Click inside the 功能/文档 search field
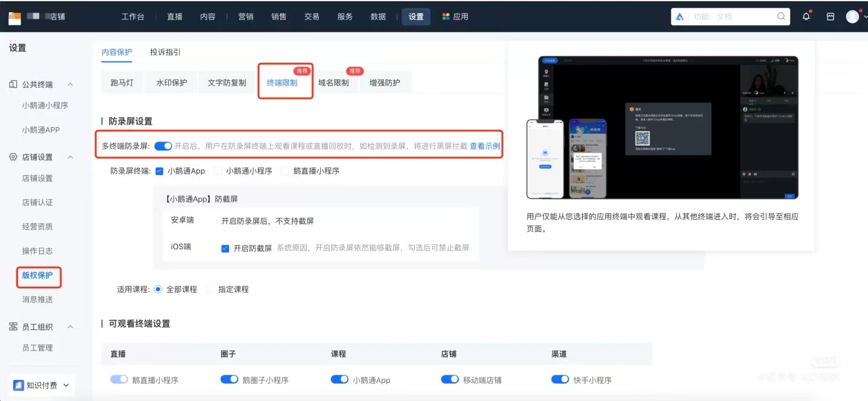The image size is (868, 401). 723,16
